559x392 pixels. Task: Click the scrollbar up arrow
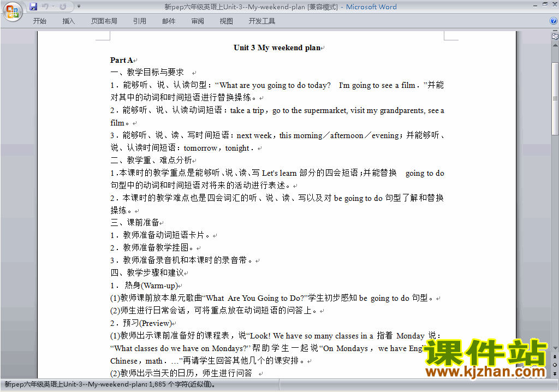555,45
